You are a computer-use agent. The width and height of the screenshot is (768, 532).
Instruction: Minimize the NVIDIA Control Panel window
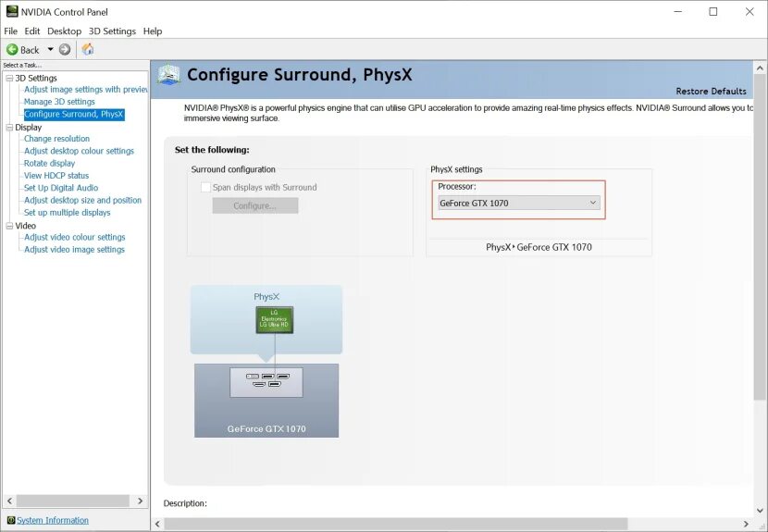[x=678, y=11]
